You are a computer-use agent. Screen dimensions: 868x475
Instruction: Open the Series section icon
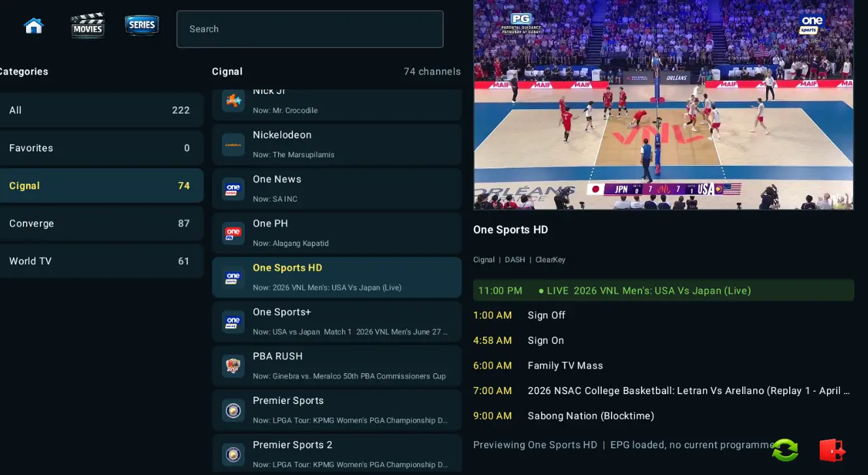pyautogui.click(x=142, y=25)
